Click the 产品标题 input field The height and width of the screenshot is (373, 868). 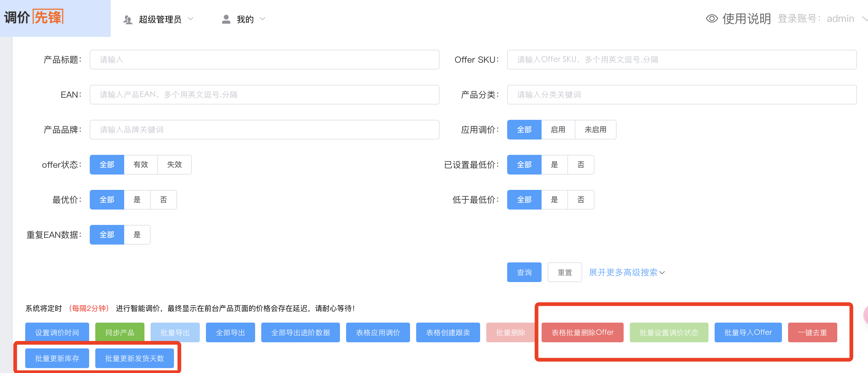click(x=264, y=60)
